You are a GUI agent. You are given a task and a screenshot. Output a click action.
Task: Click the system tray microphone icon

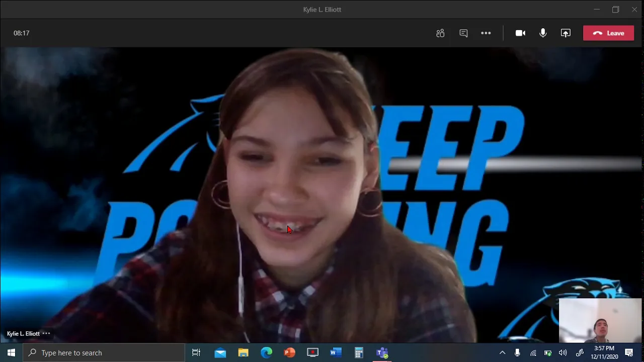pyautogui.click(x=517, y=352)
